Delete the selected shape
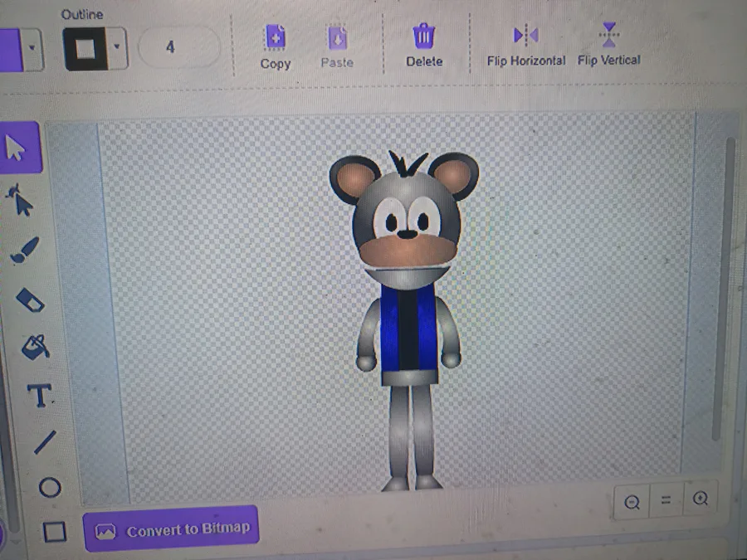747x560 pixels. click(x=424, y=46)
